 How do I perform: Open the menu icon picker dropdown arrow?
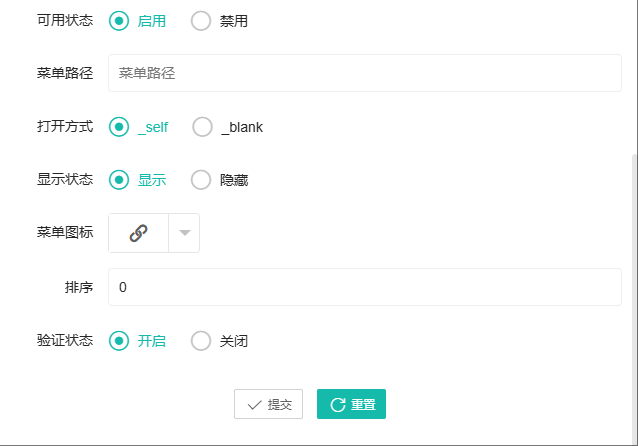pos(185,233)
